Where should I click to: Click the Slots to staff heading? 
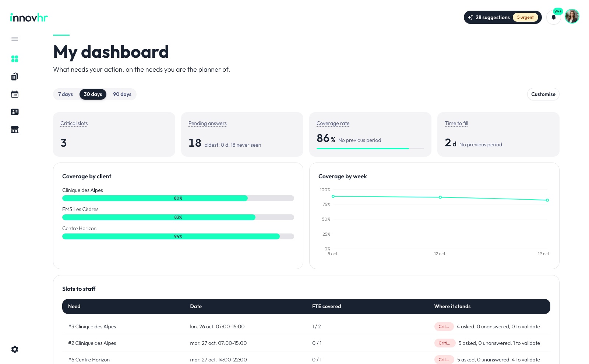(79, 289)
